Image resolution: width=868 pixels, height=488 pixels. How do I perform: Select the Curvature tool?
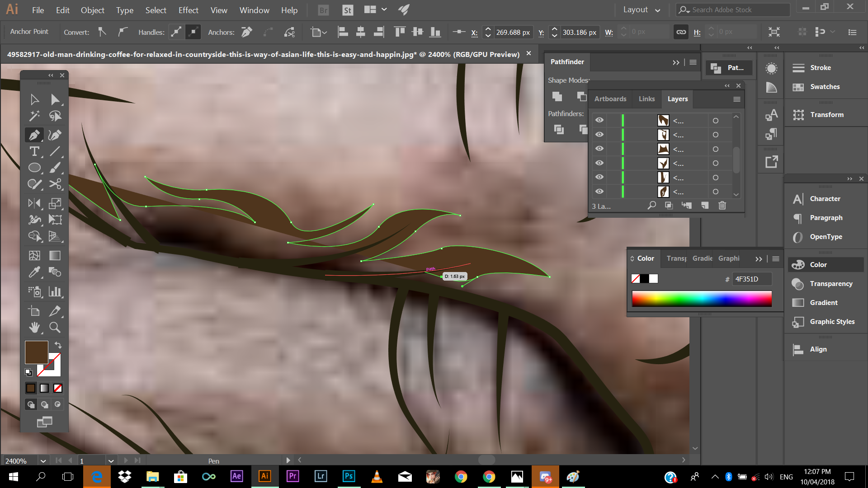pos(55,135)
